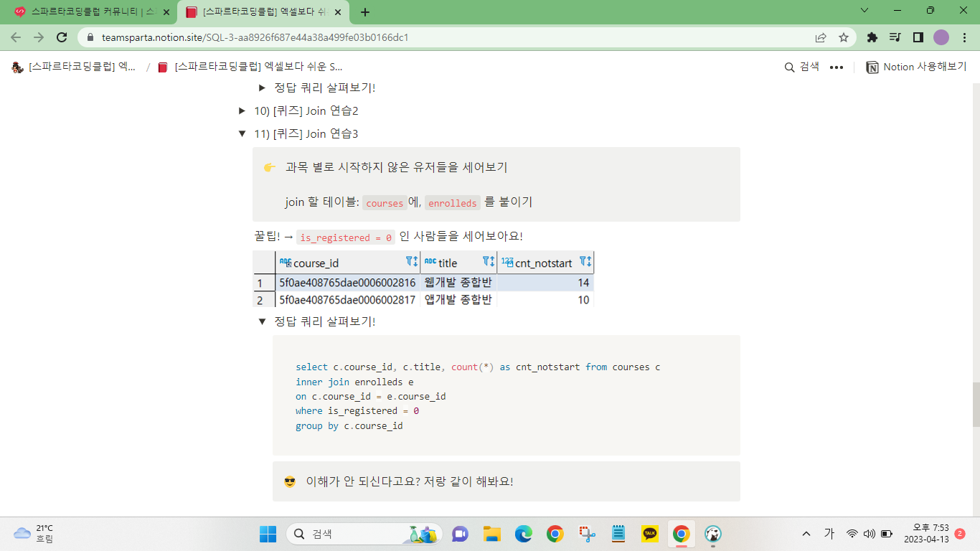
Task: Collapse 11) [퀴즈] Join 연습3 toggle
Action: [242, 133]
